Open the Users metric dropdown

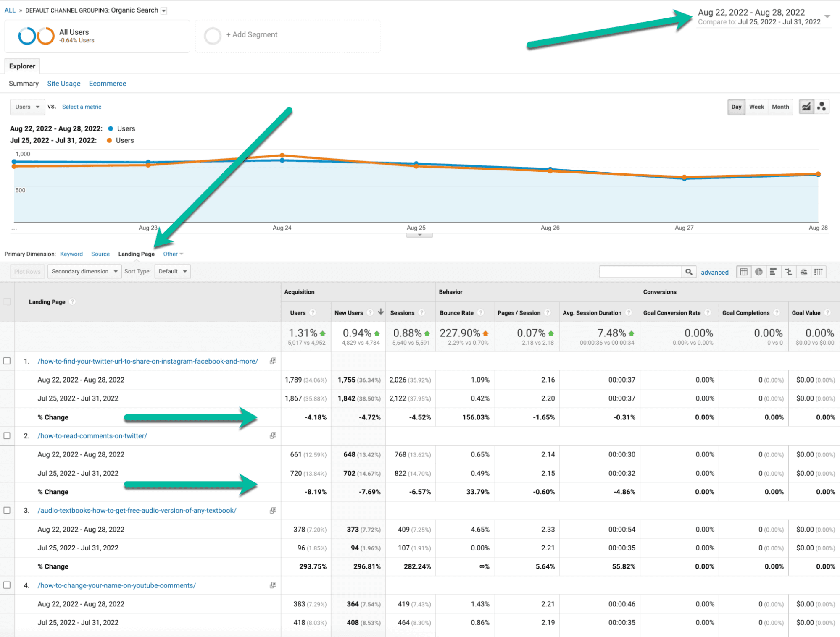tap(27, 107)
